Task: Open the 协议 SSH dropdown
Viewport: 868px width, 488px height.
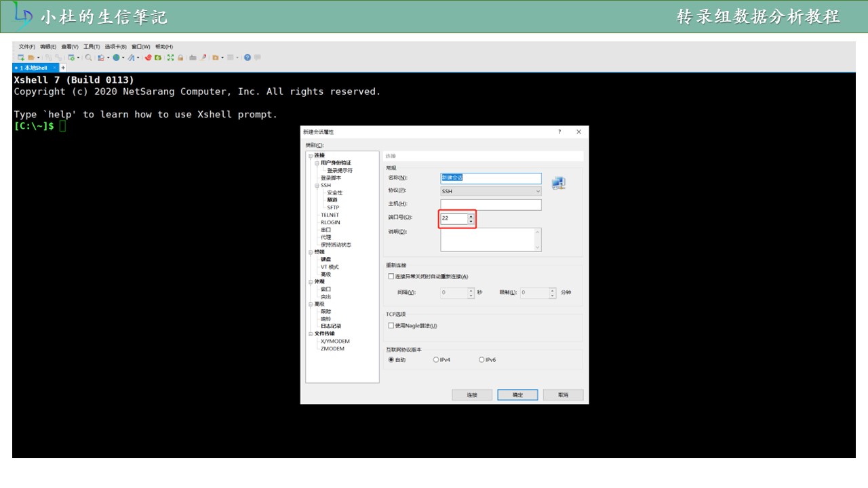Action: pos(491,191)
